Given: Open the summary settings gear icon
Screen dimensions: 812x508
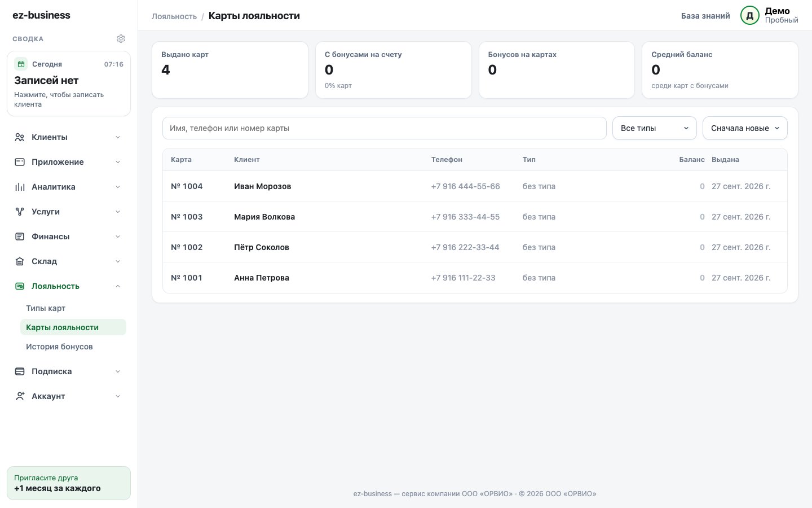Looking at the screenshot, I should pyautogui.click(x=121, y=39).
